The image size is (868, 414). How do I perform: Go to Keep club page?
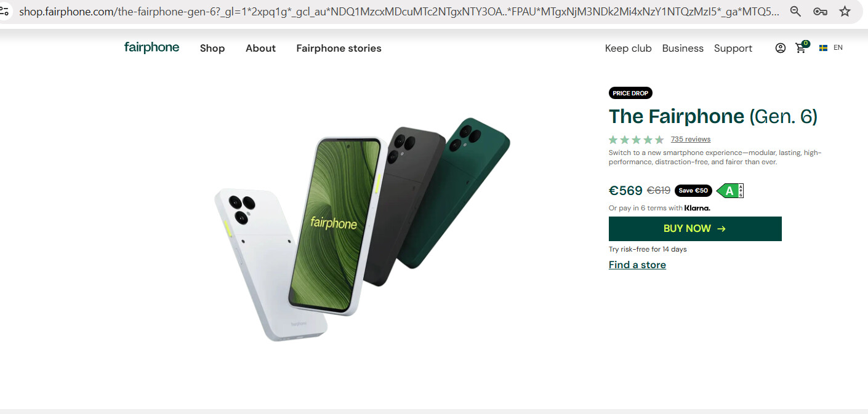tap(628, 48)
